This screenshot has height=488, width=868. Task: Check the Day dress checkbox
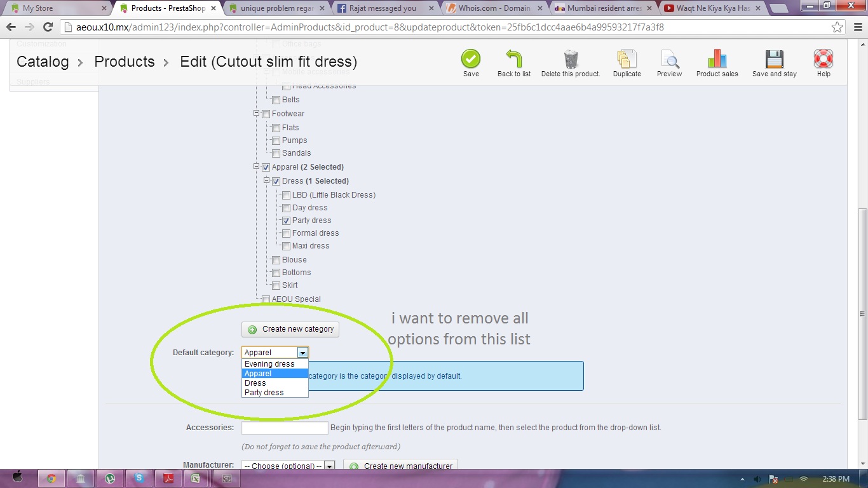[x=286, y=208]
